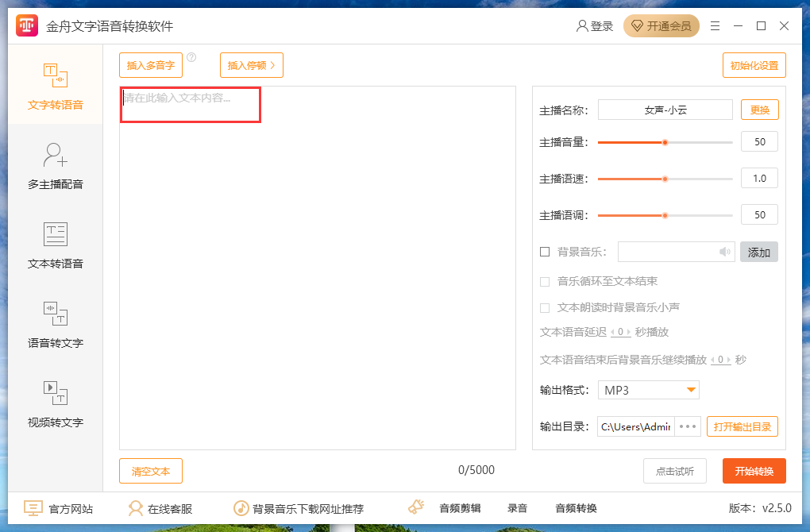Click into the text content input area

[318, 268]
